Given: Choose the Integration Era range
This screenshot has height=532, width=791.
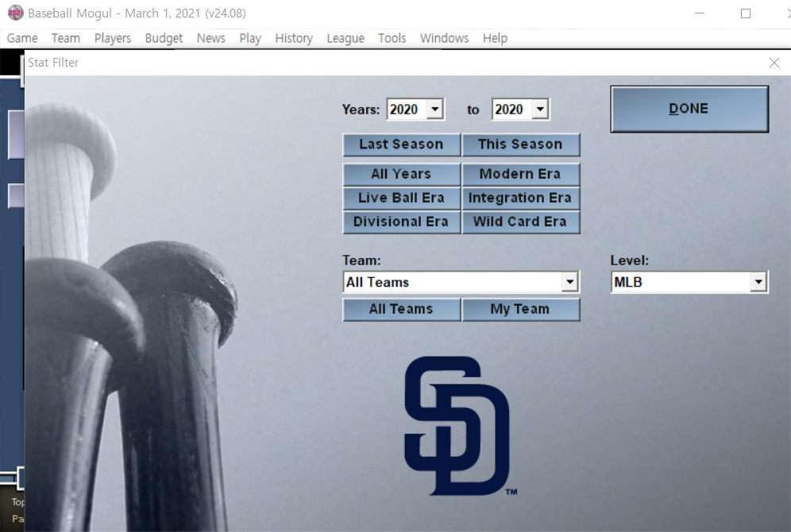Looking at the screenshot, I should (x=521, y=198).
